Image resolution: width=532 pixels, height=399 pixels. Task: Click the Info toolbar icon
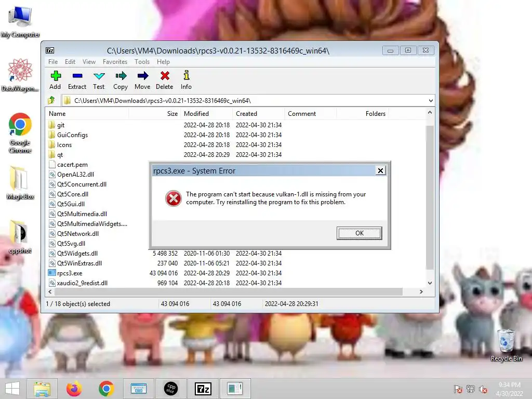point(187,75)
